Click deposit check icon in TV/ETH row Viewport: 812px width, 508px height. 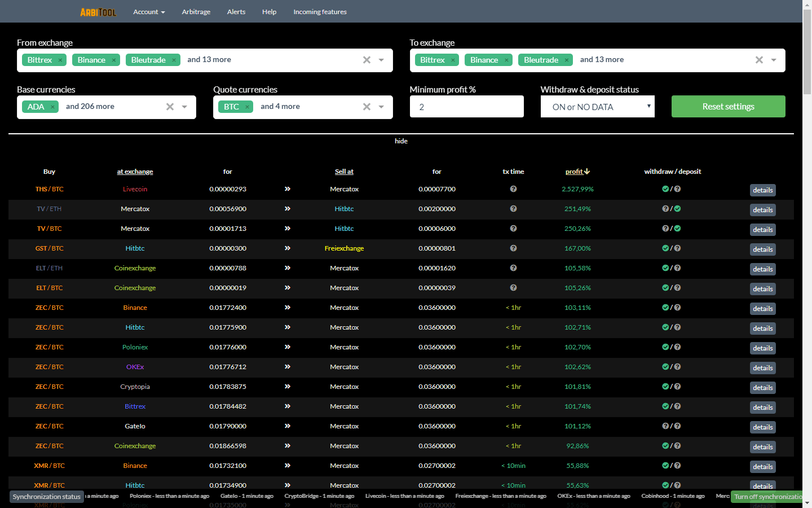(677, 209)
